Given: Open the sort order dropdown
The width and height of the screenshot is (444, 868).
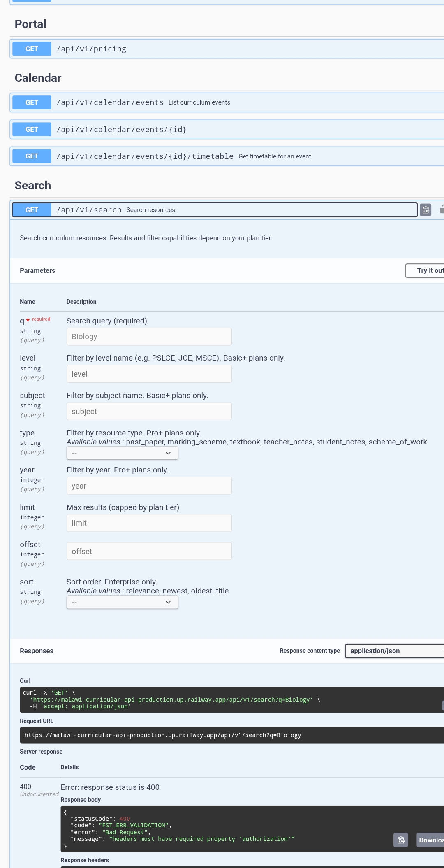Looking at the screenshot, I should point(122,603).
